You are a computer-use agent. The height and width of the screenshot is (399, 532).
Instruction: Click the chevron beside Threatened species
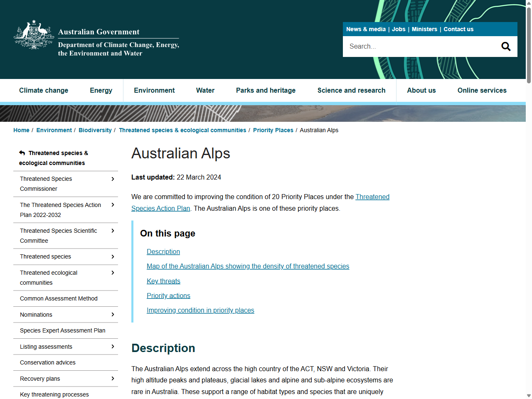(x=112, y=256)
